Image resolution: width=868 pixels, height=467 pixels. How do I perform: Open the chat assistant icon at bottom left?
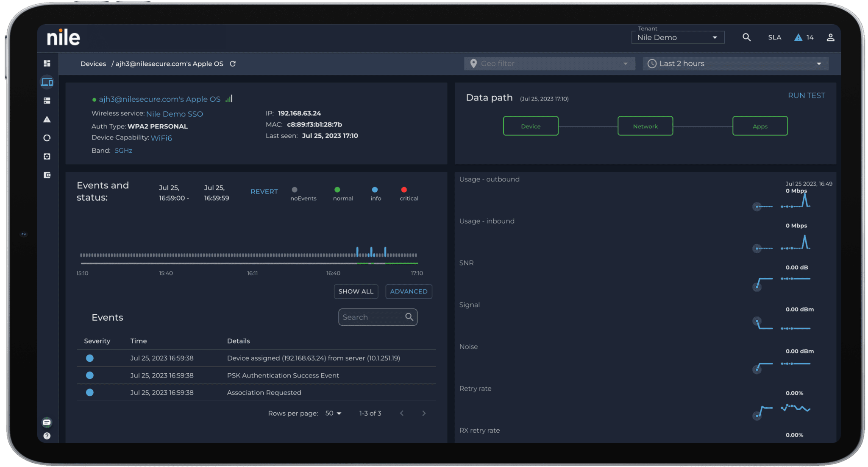(46, 422)
